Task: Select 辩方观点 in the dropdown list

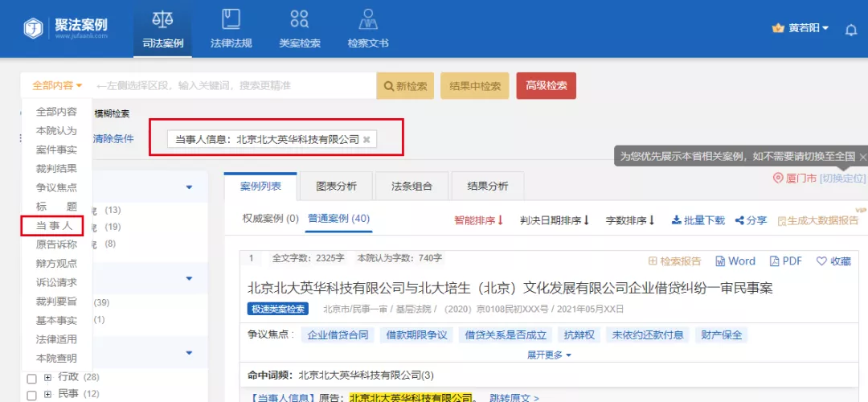Action: [x=56, y=264]
